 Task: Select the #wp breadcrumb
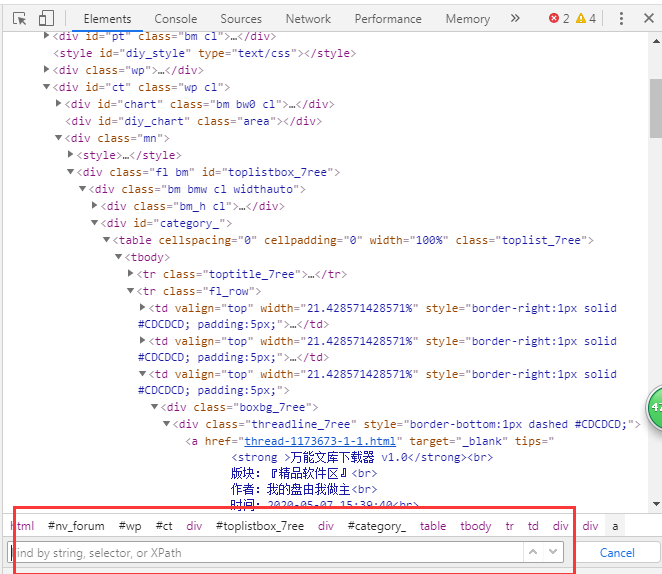tap(130, 526)
